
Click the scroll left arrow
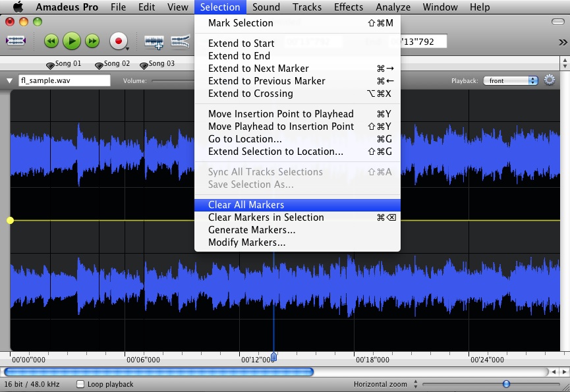click(x=554, y=372)
